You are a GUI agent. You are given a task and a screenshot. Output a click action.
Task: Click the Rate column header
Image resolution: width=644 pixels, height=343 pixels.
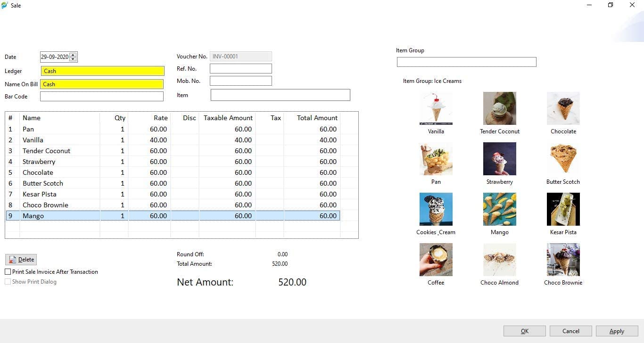coord(149,118)
